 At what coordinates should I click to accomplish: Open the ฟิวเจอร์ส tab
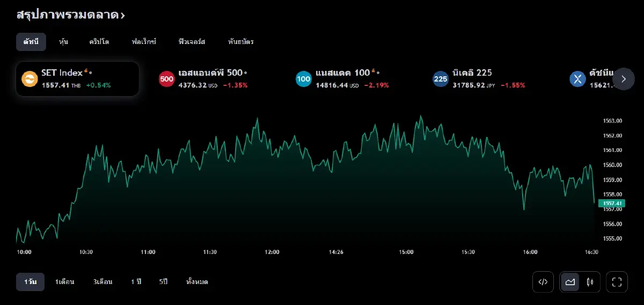click(192, 41)
